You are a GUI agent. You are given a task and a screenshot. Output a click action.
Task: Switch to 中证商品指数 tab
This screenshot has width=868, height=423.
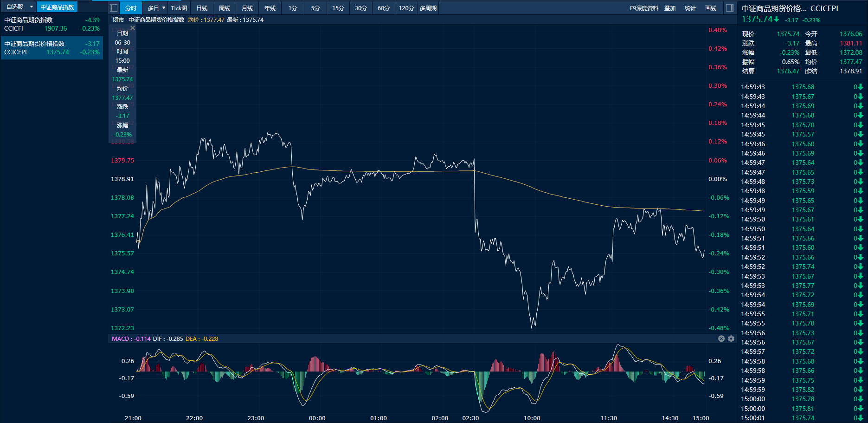click(x=57, y=7)
